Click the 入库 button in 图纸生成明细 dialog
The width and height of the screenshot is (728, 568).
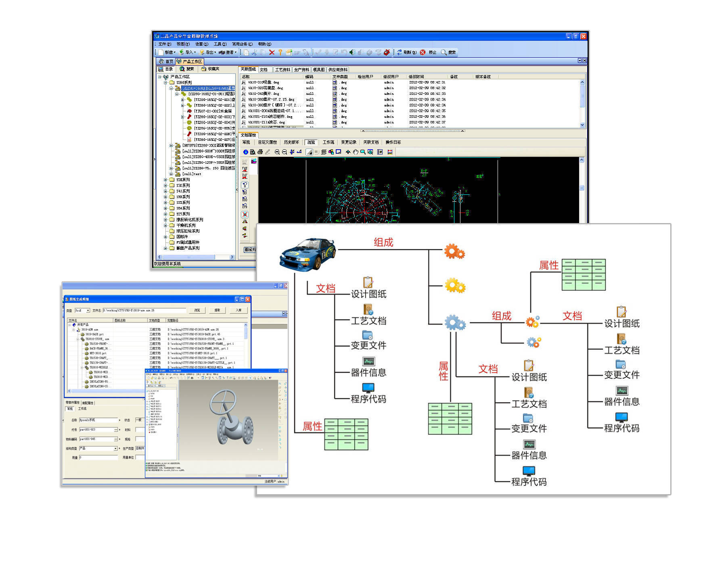click(238, 310)
